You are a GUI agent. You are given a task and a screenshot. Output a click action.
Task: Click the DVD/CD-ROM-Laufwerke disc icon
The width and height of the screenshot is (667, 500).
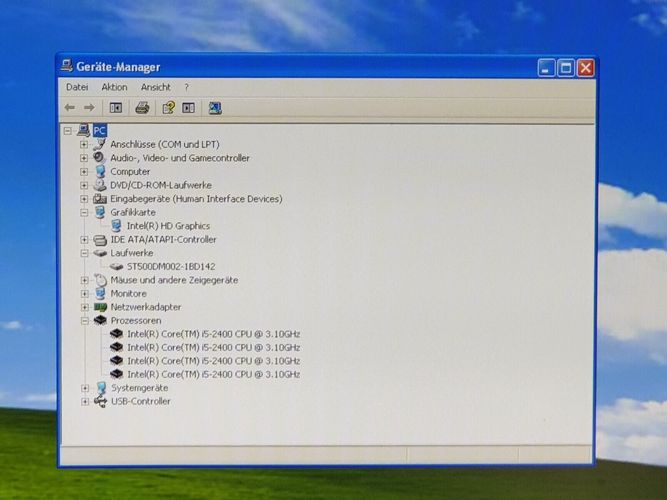click(x=100, y=185)
